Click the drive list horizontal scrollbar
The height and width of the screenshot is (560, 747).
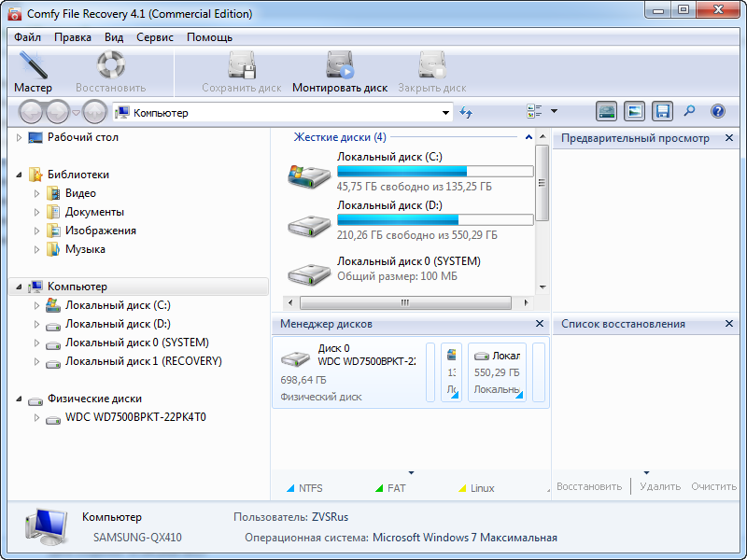(405, 302)
